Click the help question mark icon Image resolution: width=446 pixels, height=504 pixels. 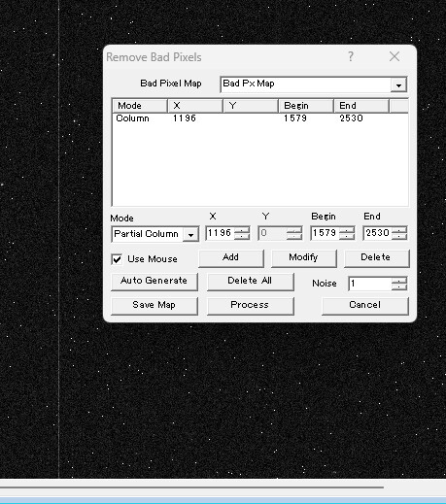[x=351, y=56]
